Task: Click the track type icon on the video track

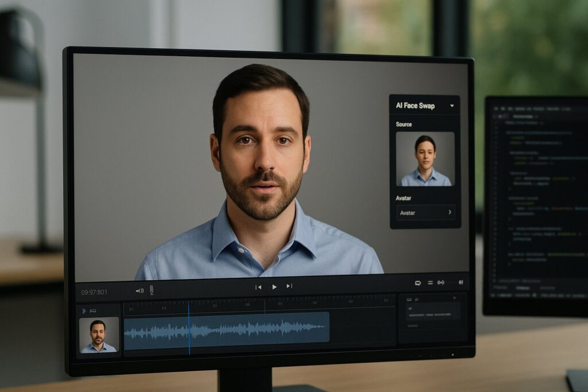Action: [x=93, y=311]
